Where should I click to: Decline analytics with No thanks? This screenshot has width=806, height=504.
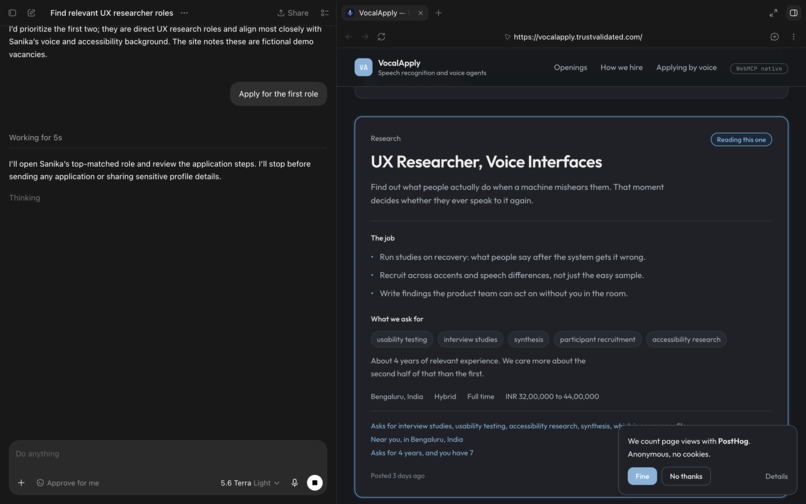pos(686,476)
